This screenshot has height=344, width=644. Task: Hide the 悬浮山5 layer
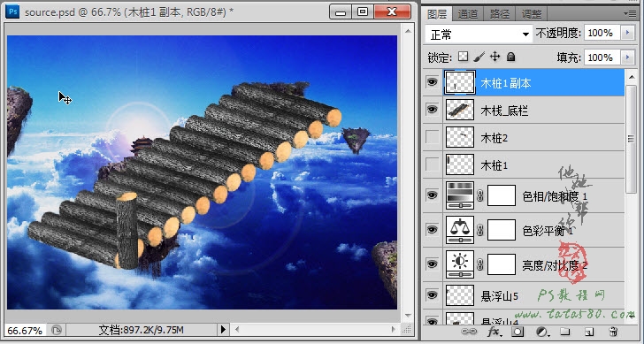click(x=432, y=294)
